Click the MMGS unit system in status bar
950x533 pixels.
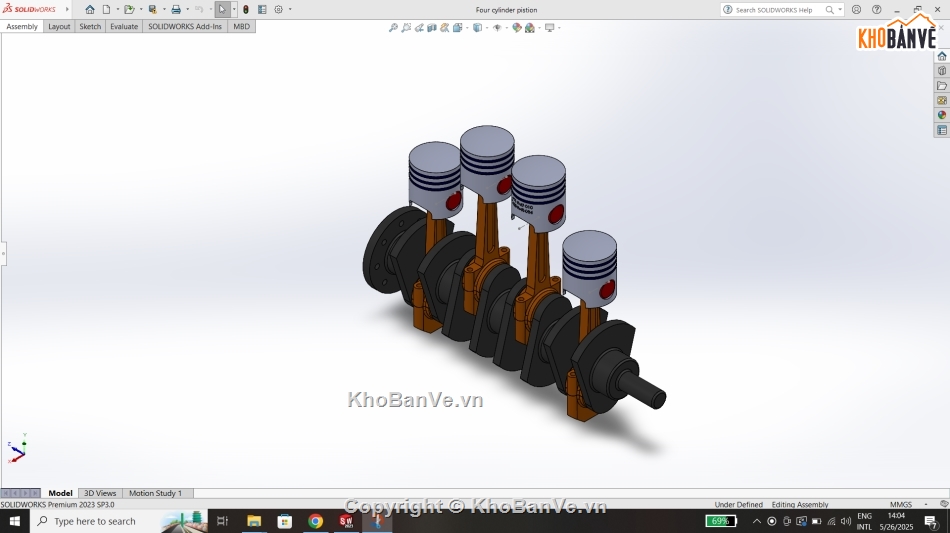point(901,505)
